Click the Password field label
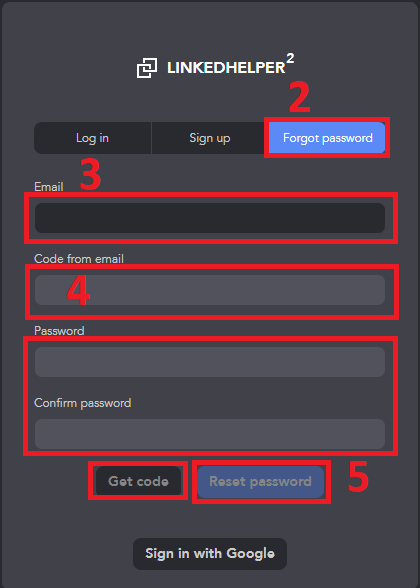Screen dimensions: 420x588 59,331
